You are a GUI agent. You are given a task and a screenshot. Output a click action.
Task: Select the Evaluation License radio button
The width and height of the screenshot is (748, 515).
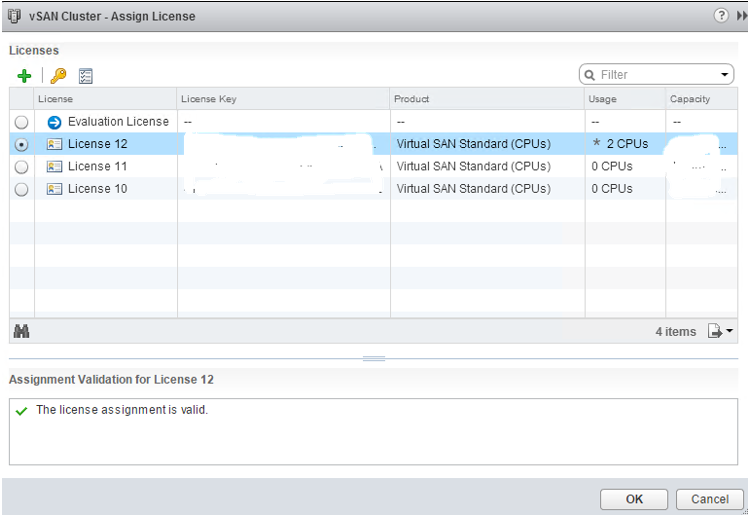(21, 123)
